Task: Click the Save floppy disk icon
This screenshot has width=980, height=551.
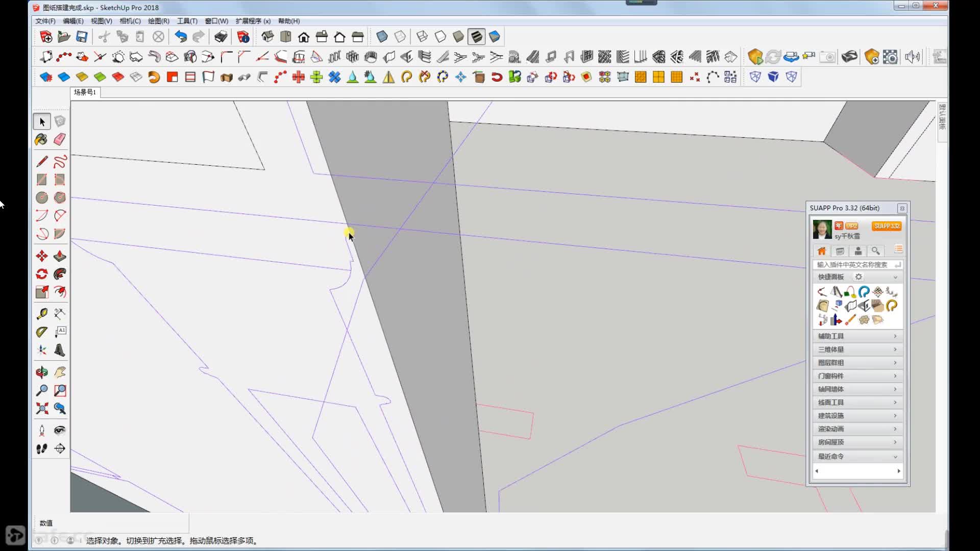Action: pyautogui.click(x=82, y=37)
